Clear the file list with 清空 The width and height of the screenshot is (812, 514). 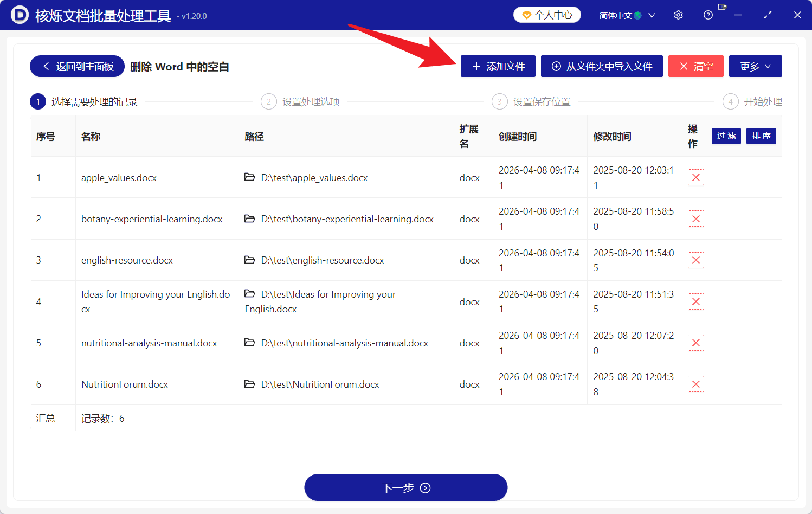coord(695,66)
